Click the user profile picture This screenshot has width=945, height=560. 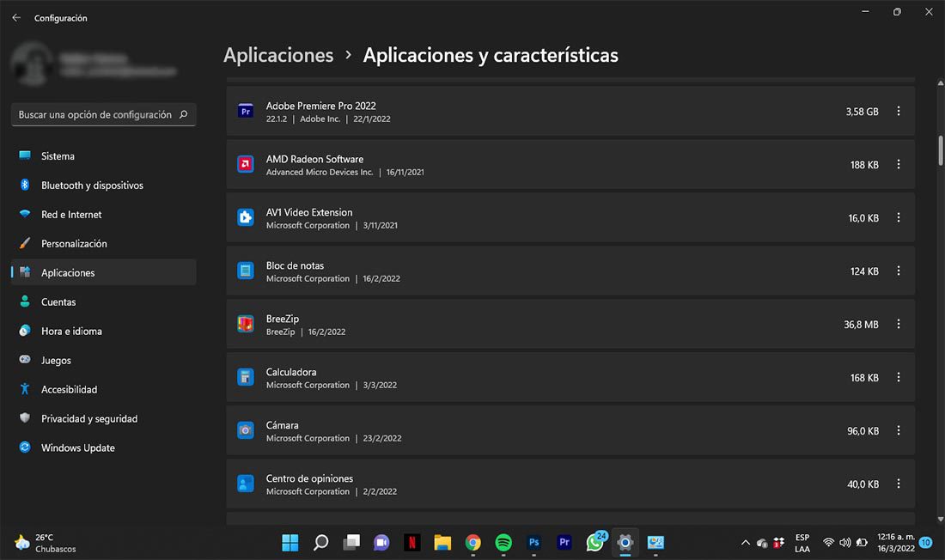pos(31,64)
